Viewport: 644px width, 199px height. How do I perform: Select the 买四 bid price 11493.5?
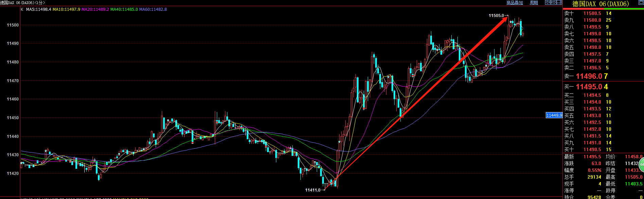click(x=592, y=109)
